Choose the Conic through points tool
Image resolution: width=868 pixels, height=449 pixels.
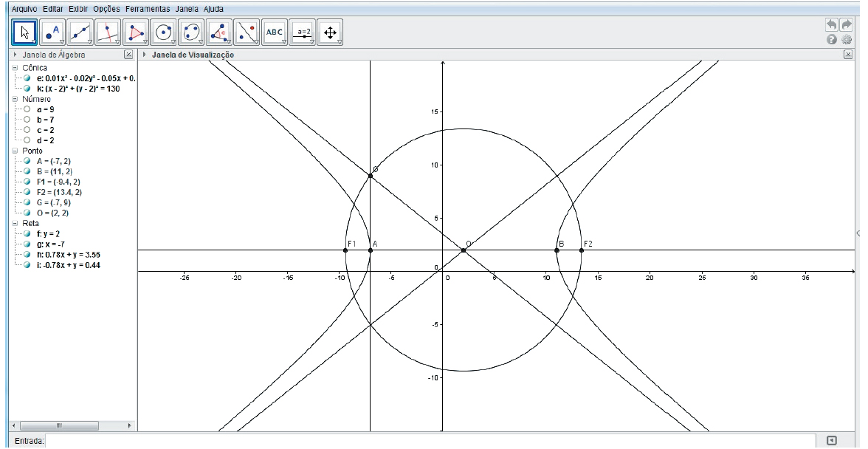point(191,32)
